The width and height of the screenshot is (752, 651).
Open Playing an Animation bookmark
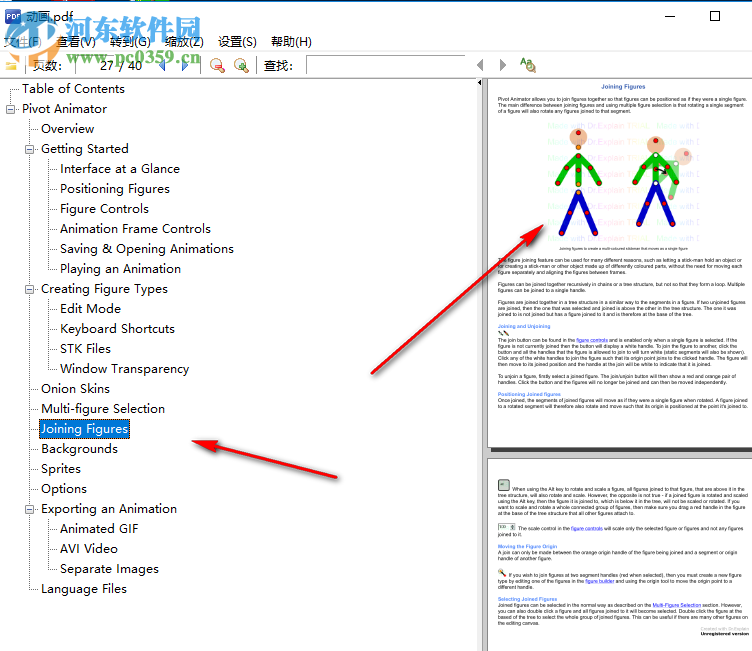(120, 269)
